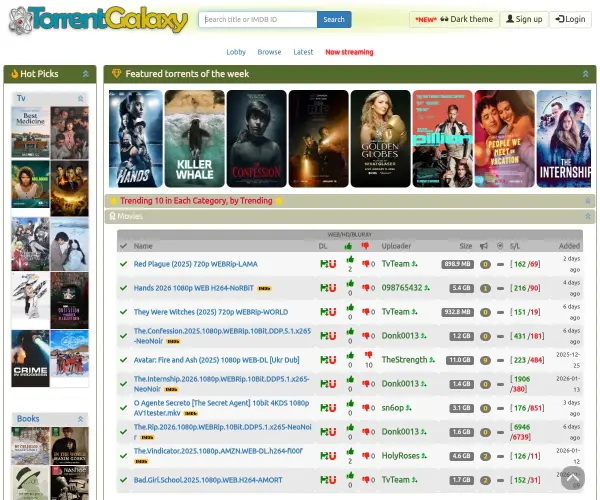Toggle the Dark theme option

(x=454, y=20)
